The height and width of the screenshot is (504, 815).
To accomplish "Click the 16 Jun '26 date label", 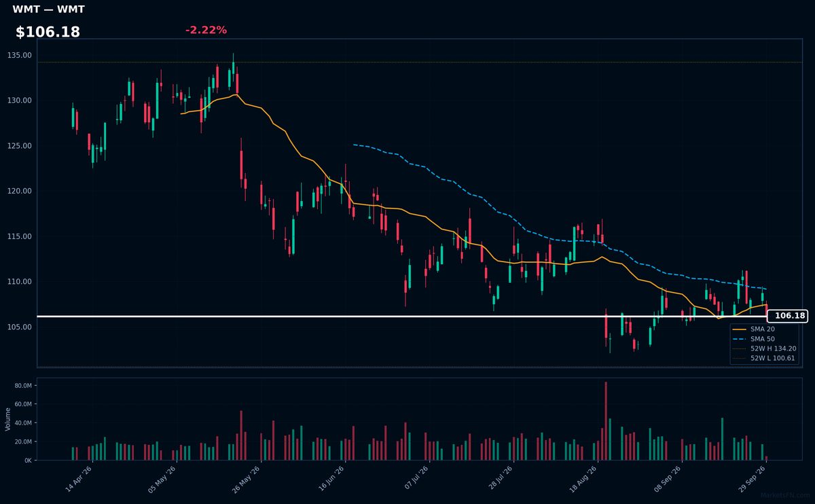I will 331,479.
